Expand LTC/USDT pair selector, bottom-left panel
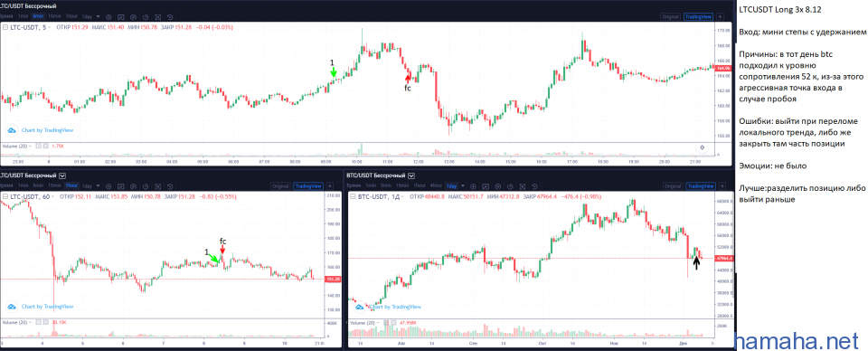This screenshot has width=868, height=351. click(x=62, y=175)
